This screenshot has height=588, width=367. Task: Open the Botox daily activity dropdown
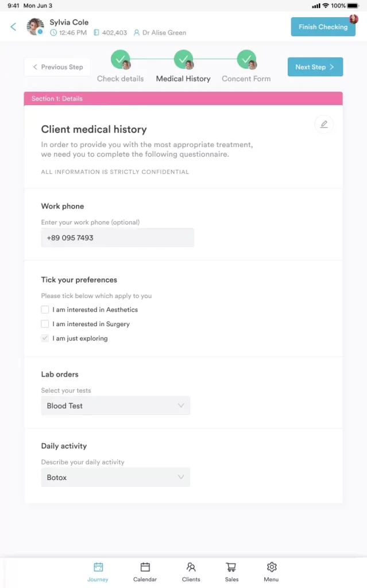tap(115, 477)
